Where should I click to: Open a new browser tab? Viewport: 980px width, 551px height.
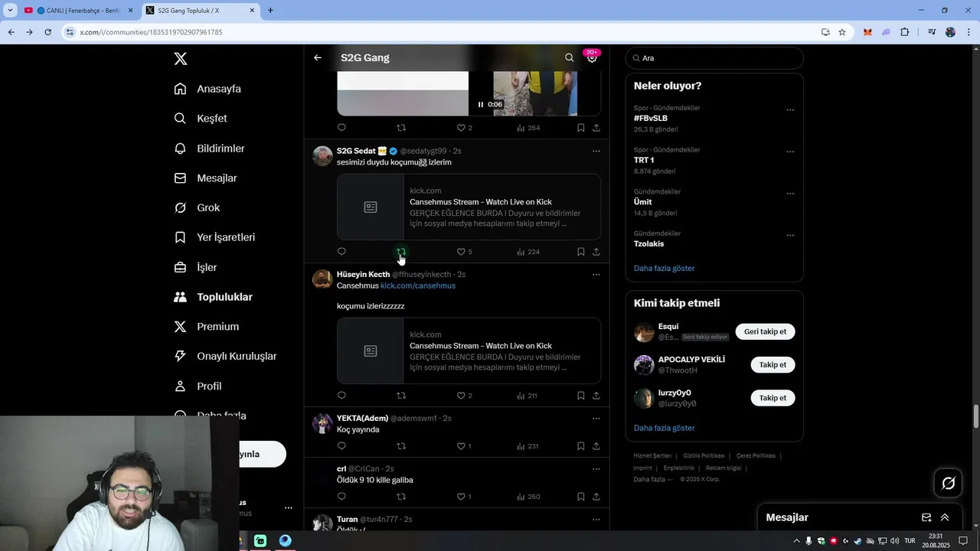point(270,11)
